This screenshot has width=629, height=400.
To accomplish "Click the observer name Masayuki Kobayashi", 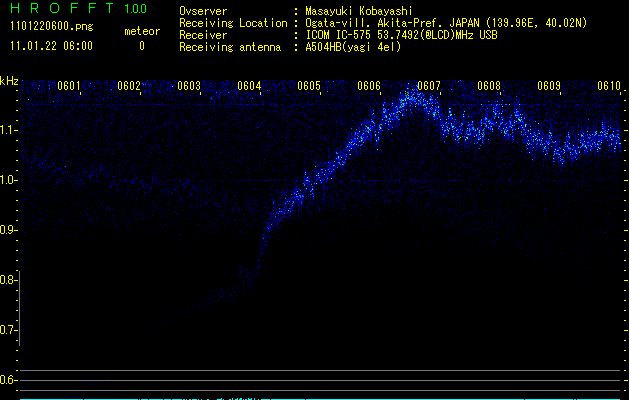I will pos(359,11).
